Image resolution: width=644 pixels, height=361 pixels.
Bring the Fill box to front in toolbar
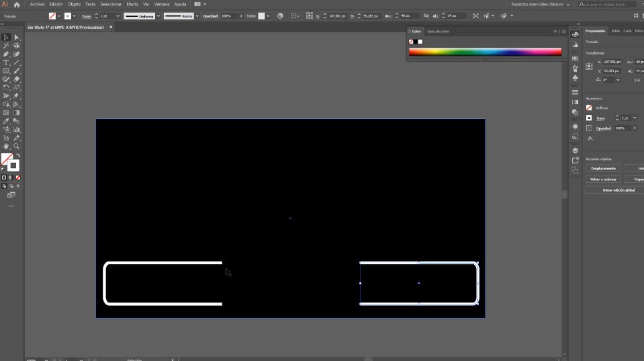click(x=6, y=159)
